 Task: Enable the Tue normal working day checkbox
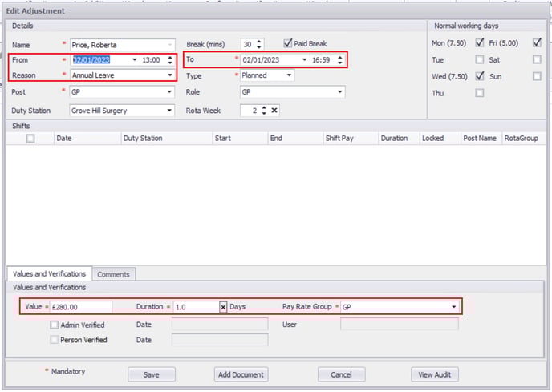pyautogui.click(x=480, y=59)
